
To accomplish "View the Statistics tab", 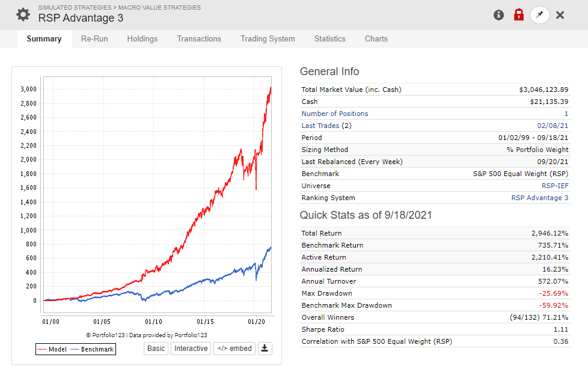I will (x=330, y=38).
